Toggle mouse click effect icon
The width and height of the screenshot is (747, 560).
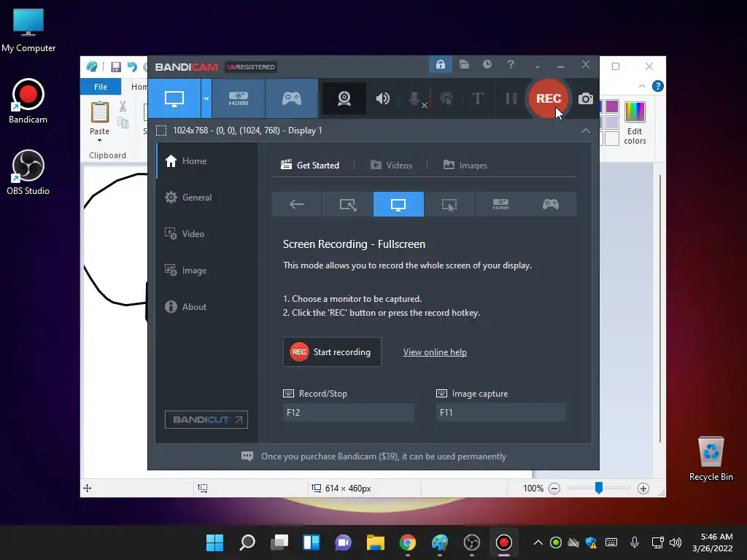coord(446,98)
